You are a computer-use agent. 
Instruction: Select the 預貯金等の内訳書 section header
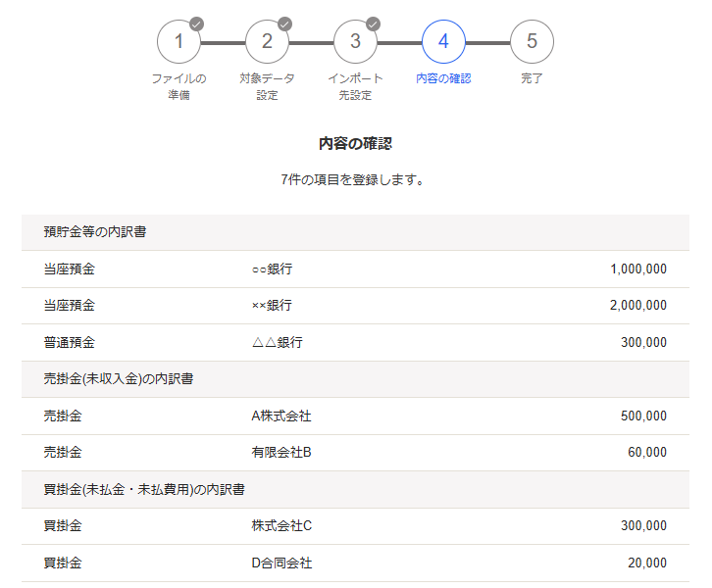click(355, 232)
